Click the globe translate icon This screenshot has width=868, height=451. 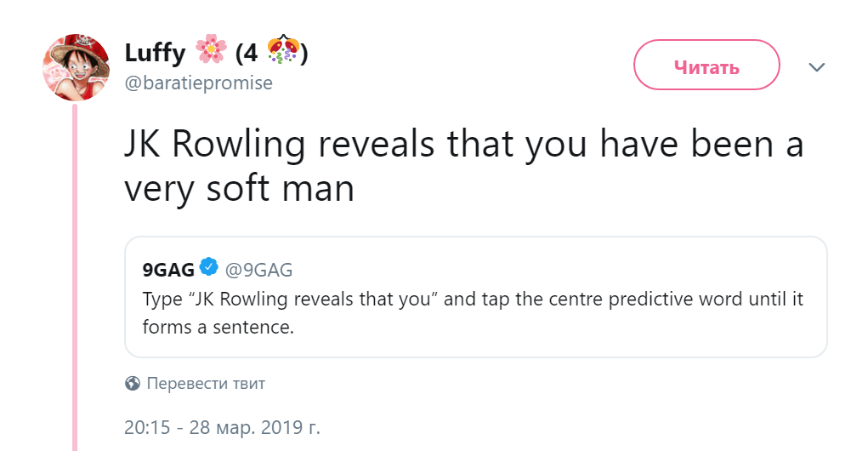(x=133, y=384)
